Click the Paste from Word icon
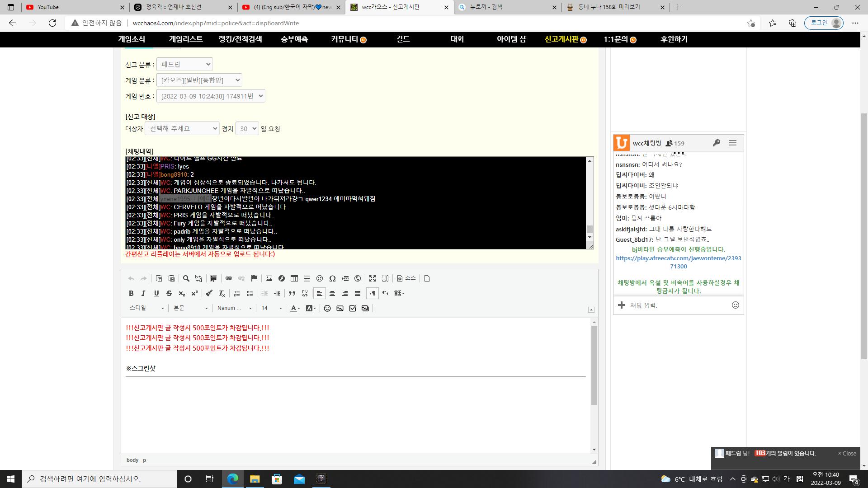Screen dimensions: 868x488 pos(171,278)
